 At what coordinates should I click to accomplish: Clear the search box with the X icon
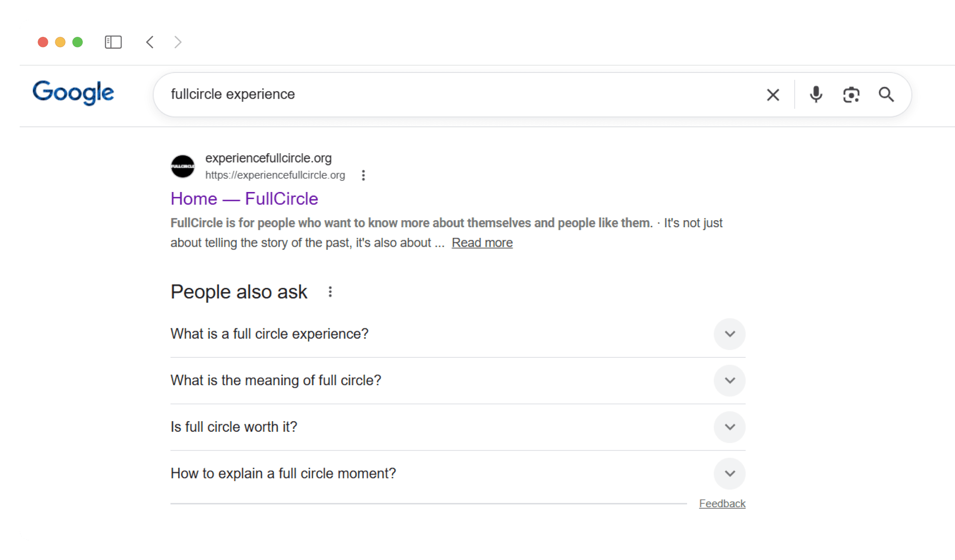coord(773,95)
